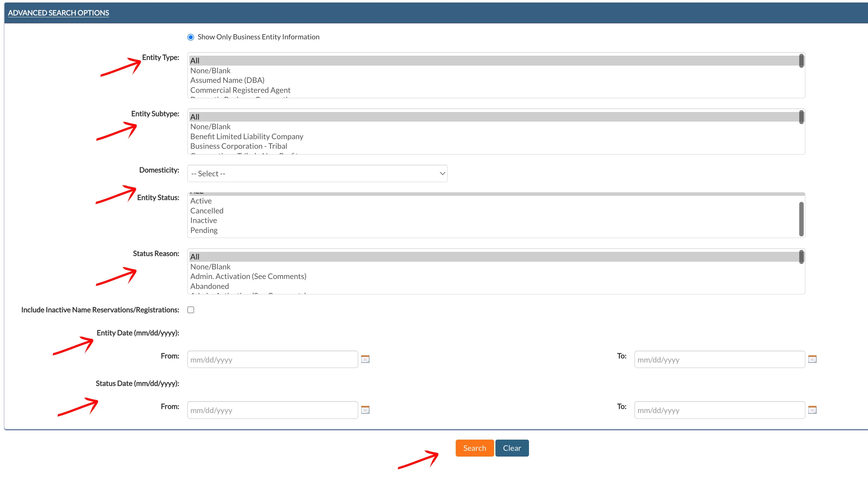
Task: Open calendar picker for Entity Date To
Action: click(812, 359)
